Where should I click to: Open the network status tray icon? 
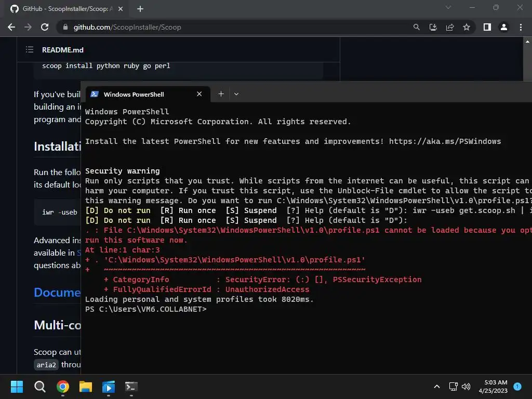coord(453,387)
